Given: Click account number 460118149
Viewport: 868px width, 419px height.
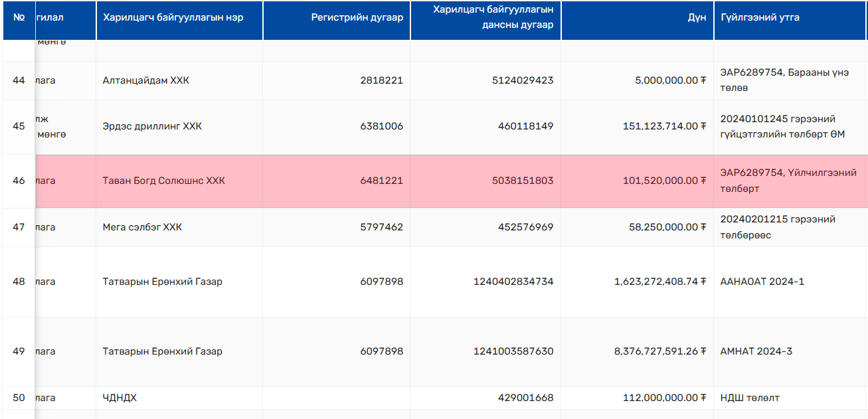Looking at the screenshot, I should 526,126.
